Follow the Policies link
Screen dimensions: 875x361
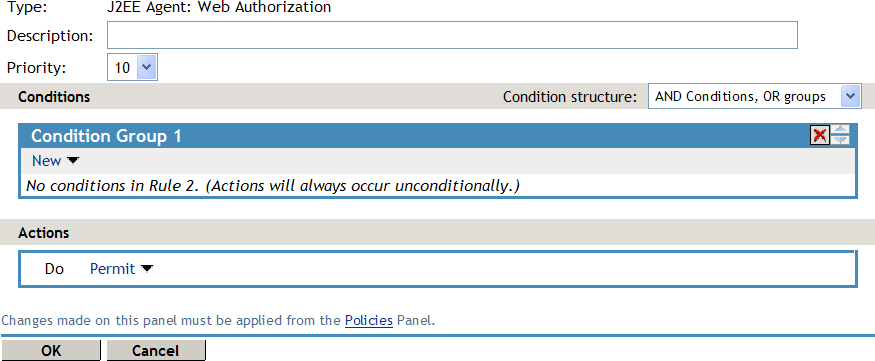pos(369,321)
